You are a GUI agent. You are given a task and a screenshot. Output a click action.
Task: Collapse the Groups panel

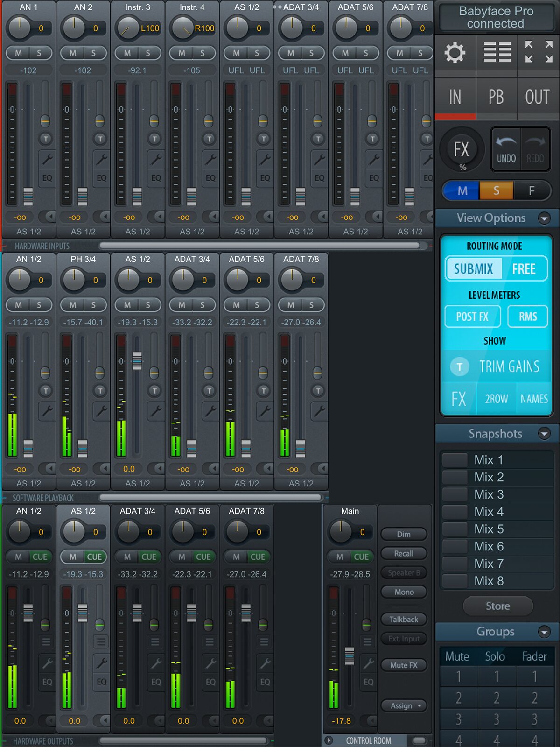pyautogui.click(x=544, y=632)
